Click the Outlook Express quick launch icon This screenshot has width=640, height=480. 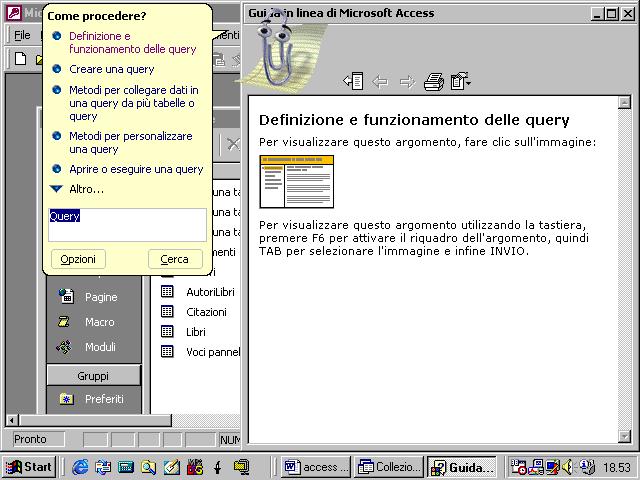tap(103, 467)
